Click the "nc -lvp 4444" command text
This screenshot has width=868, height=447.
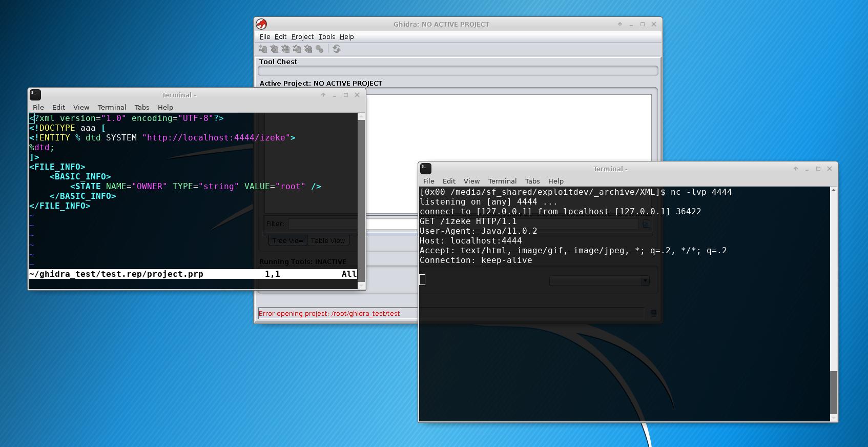coord(701,192)
